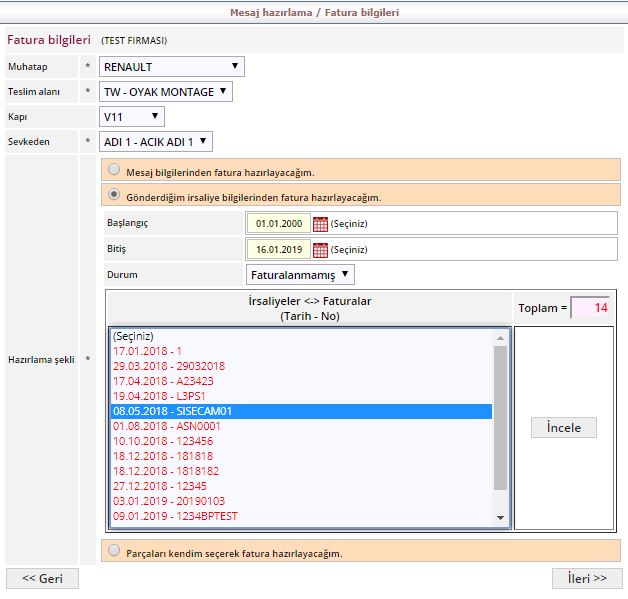Select list entry 17.01.2018 - 1
Screen dimensions: 628x599
click(x=147, y=351)
